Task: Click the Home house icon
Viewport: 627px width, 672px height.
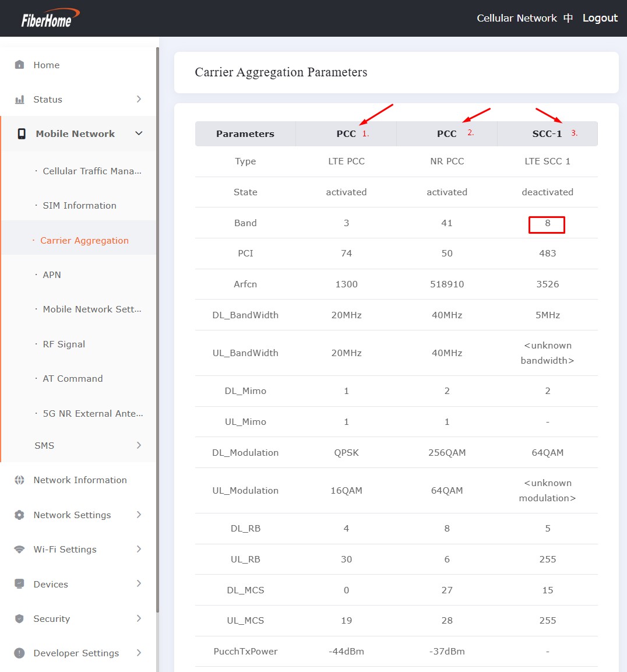Action: click(x=19, y=65)
